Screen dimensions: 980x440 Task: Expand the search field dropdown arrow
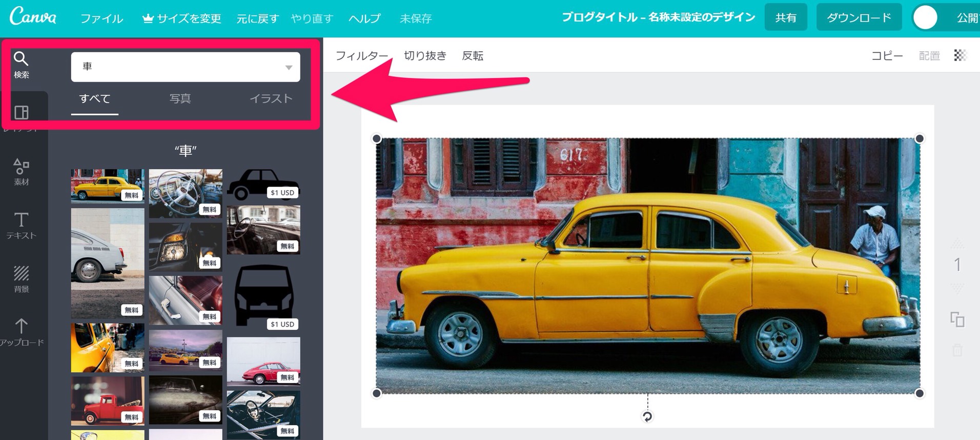point(289,67)
